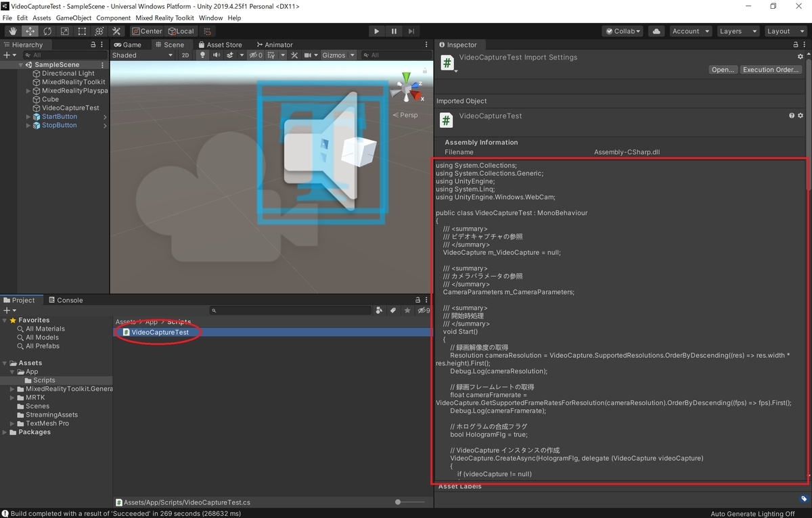Switch to the Animator tab

274,45
